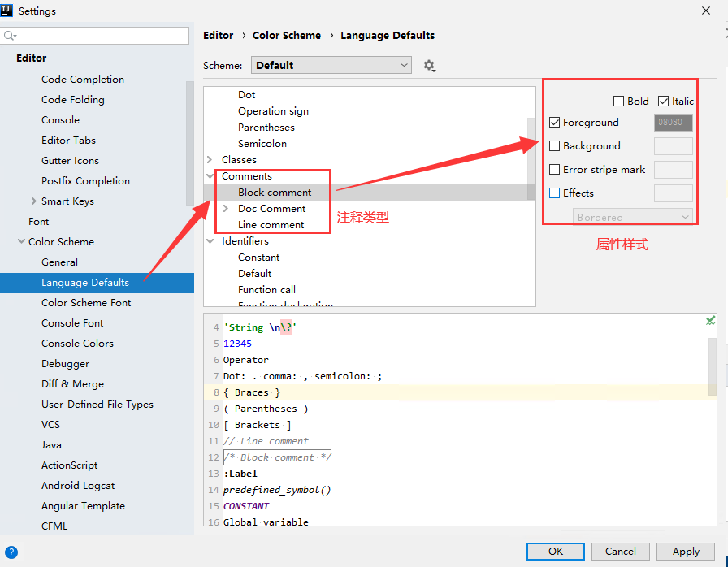The image size is (728, 567).
Task: Click the Editor breadcrumb link
Action: coord(219,35)
